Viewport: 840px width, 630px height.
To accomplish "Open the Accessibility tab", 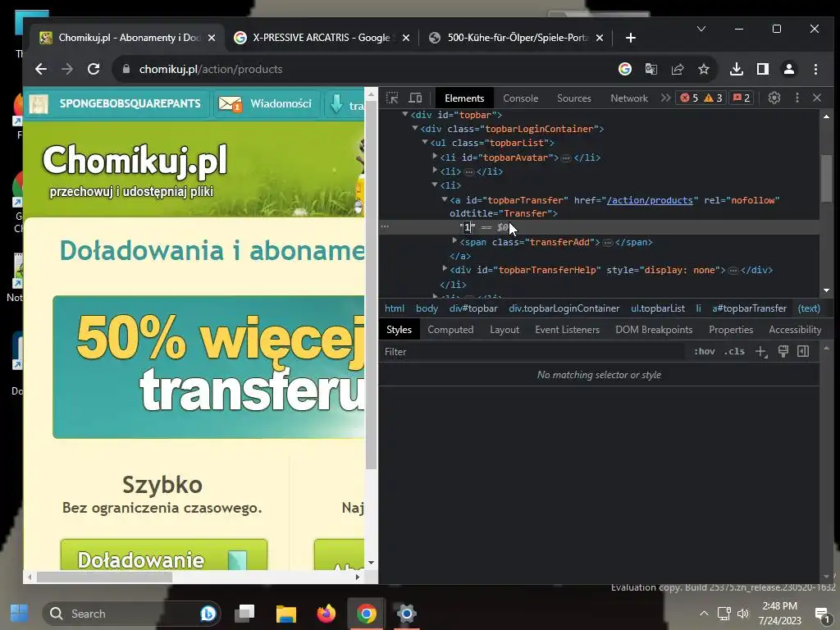I will (794, 330).
